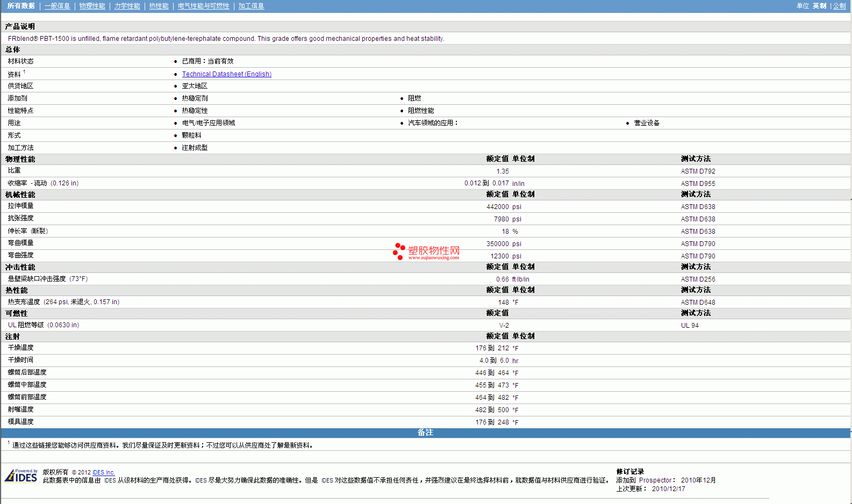
Task: Click the 螺筒前部温度 row label
Action: [x=27, y=397]
